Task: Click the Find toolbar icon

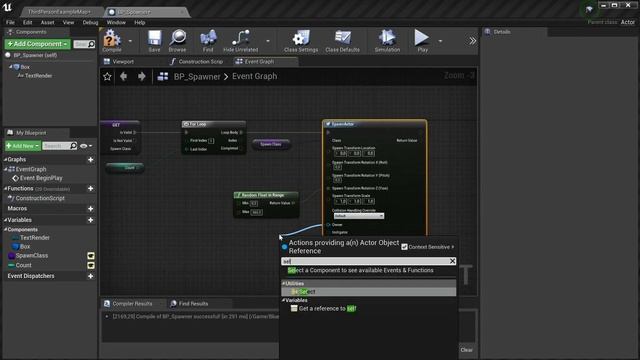Action: [x=208, y=40]
